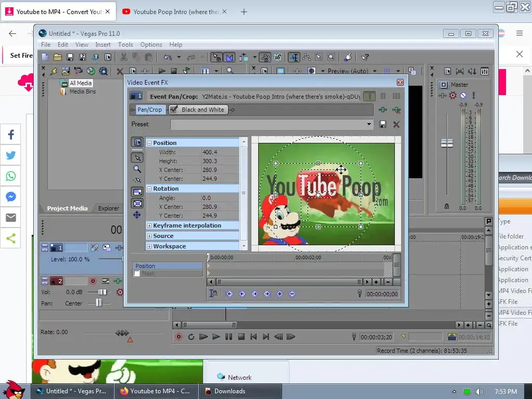Arm audio track 2 for record
This screenshot has width=532, height=399.
coord(93,281)
